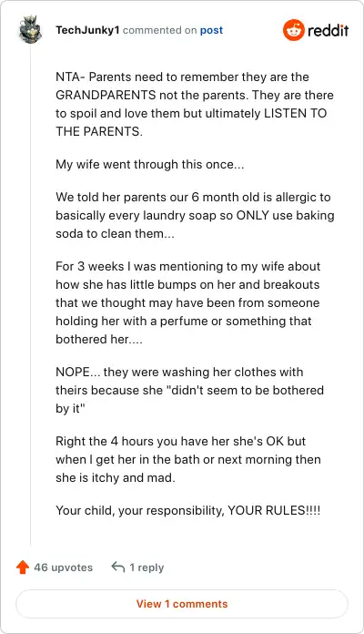This screenshot has width=364, height=634.
Task: Click the reply arrow icon
Action: click(x=118, y=567)
